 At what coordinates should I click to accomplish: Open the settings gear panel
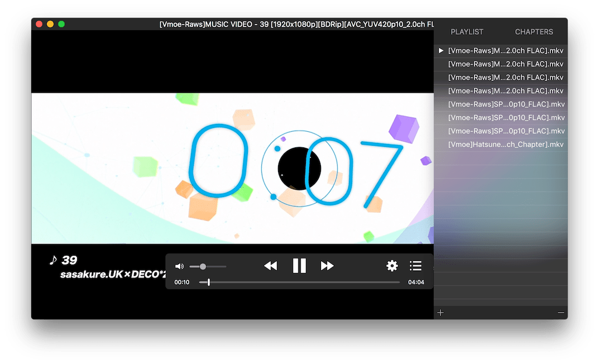(x=392, y=265)
